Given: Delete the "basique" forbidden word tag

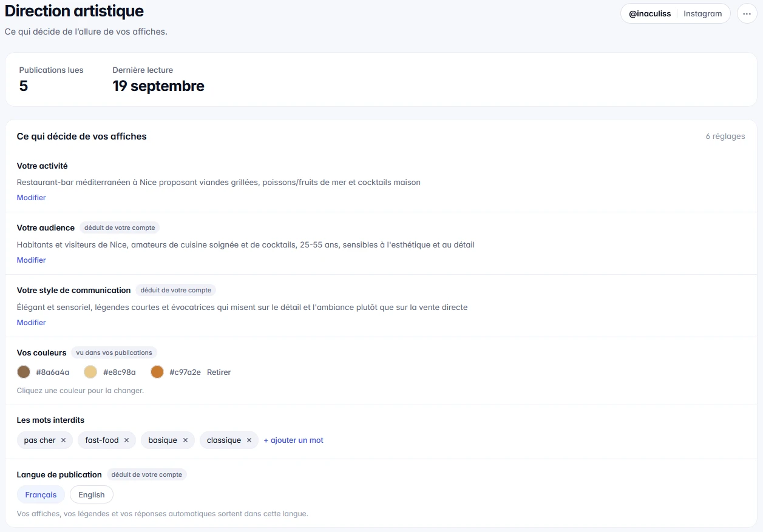Looking at the screenshot, I should (x=185, y=440).
